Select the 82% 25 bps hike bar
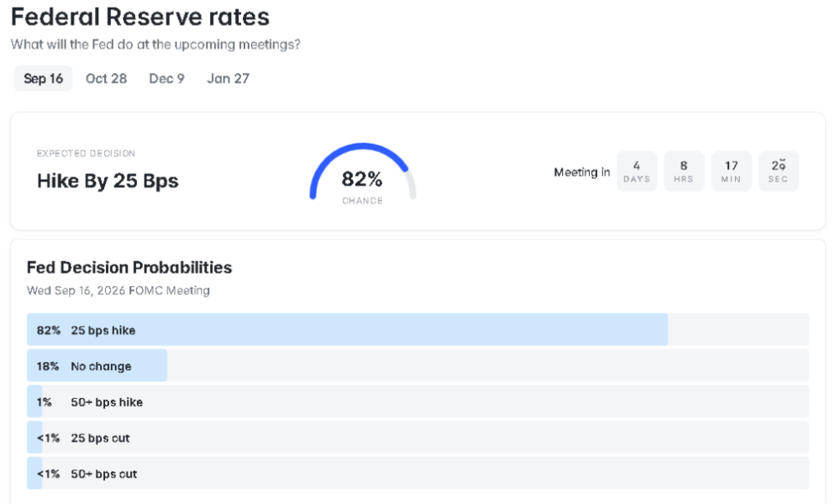This screenshot has height=504, width=840. tap(417, 329)
